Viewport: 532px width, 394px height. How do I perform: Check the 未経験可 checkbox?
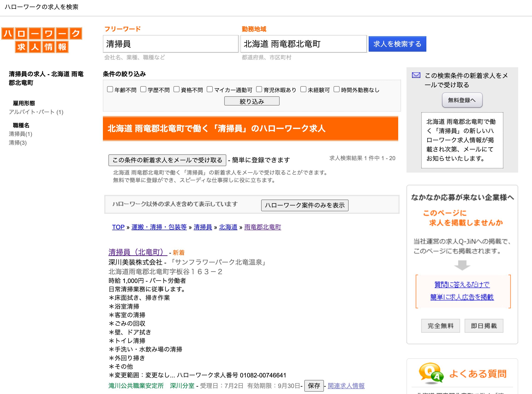pos(303,89)
